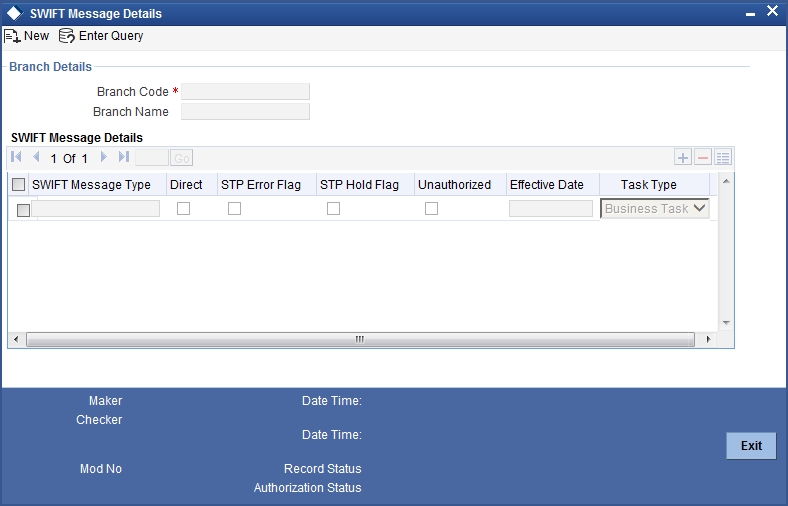The height and width of the screenshot is (506, 788).
Task: Click the scroll left arrow
Action: 16,339
